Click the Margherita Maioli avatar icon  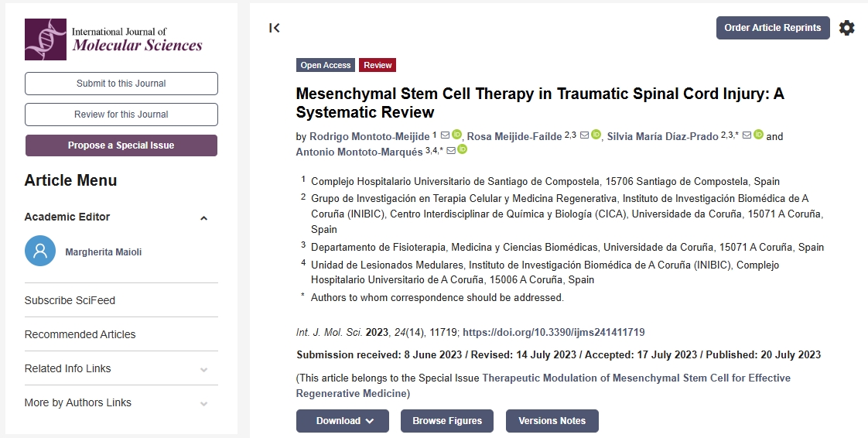[40, 252]
